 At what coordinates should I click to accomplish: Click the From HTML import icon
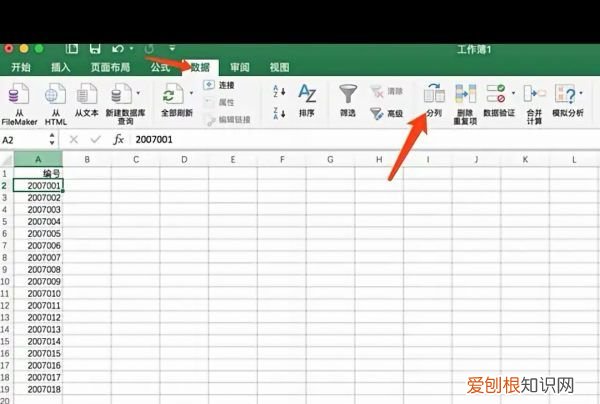(55, 94)
